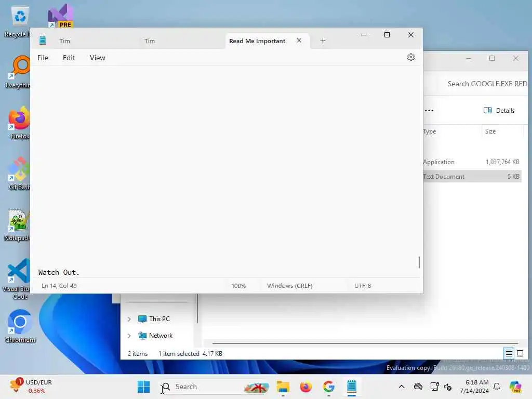Sort by Size column in Explorer
Screen dimensions: 532x399
[502, 131]
